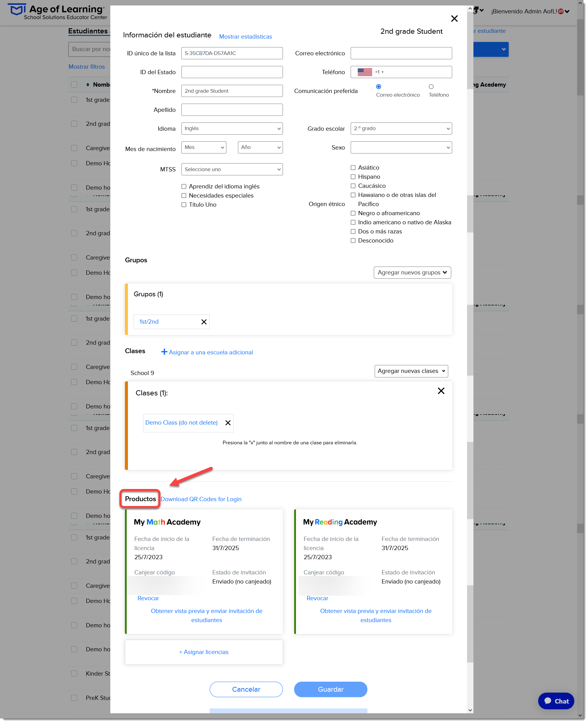Click Download QR Codes for Login
This screenshot has width=588, height=723.
(201, 499)
